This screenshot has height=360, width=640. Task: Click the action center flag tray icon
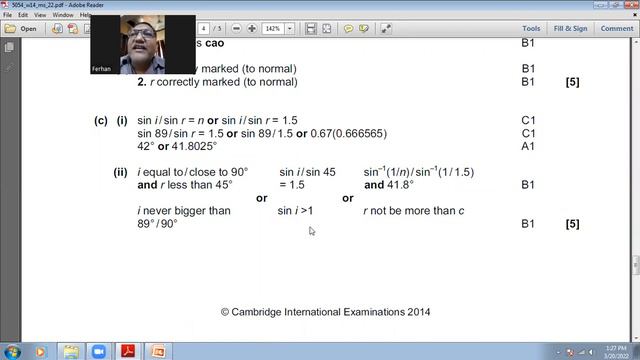tap(570, 352)
